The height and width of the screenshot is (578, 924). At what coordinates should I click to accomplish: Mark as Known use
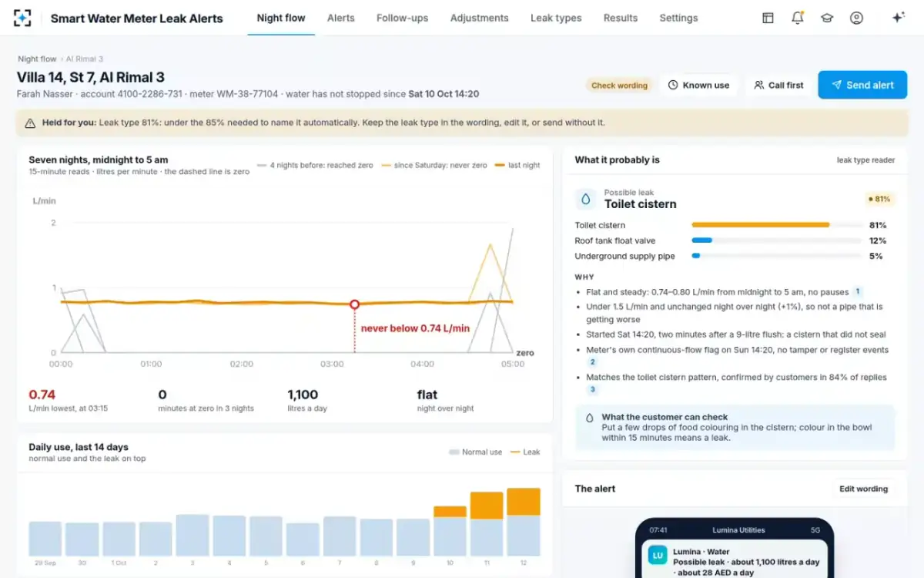[698, 85]
